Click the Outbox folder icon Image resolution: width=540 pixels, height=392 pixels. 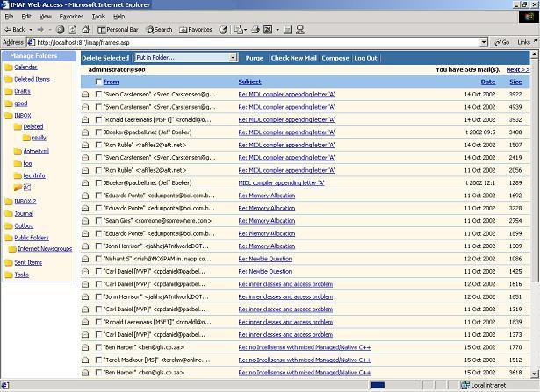point(9,225)
